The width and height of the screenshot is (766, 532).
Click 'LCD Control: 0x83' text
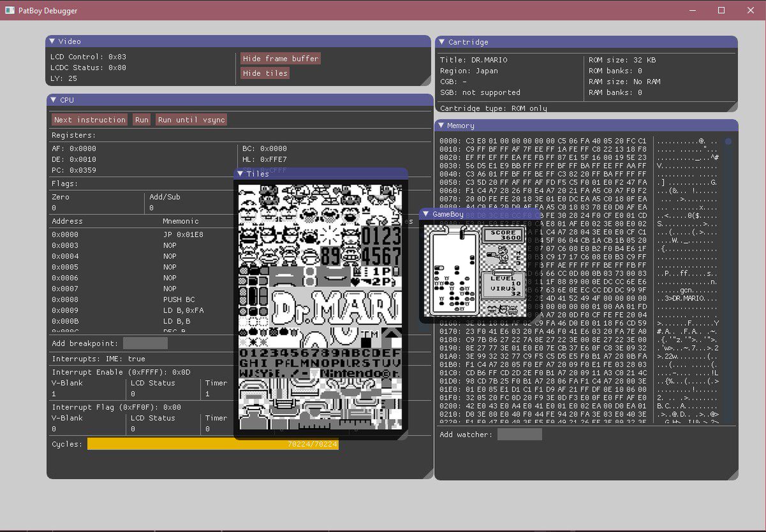pos(88,57)
